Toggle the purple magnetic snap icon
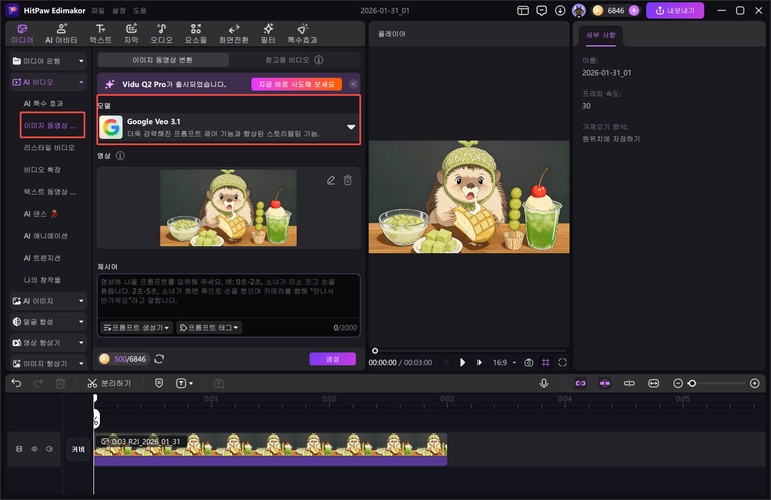 click(605, 383)
